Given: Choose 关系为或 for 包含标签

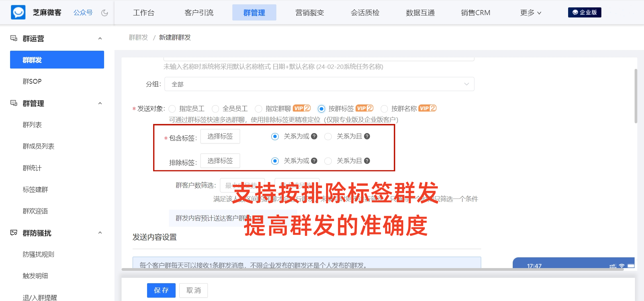Looking at the screenshot, I should point(275,136).
